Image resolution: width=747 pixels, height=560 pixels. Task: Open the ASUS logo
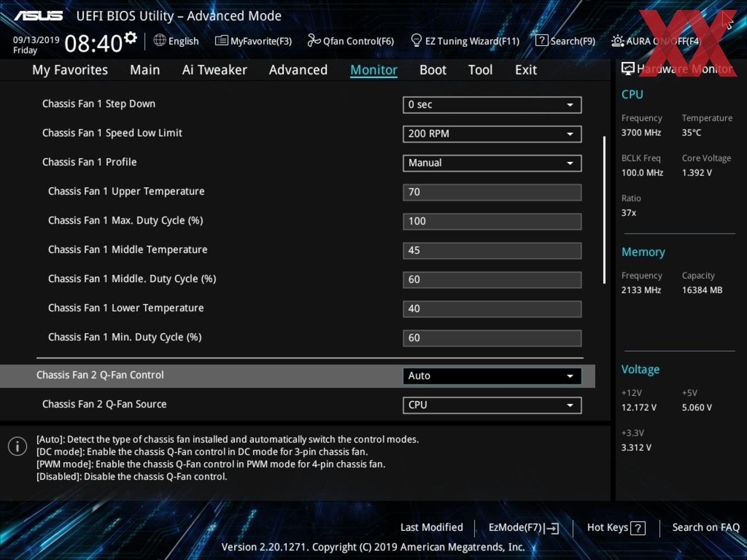point(38,15)
